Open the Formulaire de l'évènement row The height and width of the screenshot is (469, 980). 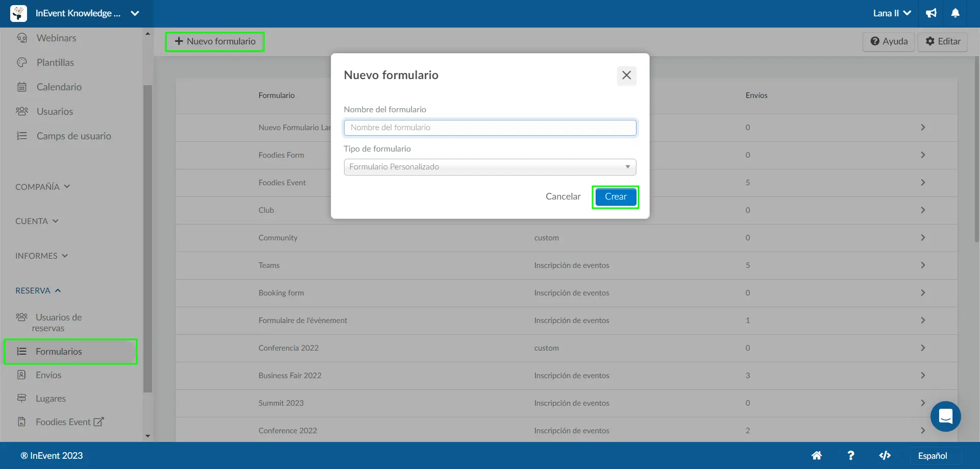tap(567, 320)
